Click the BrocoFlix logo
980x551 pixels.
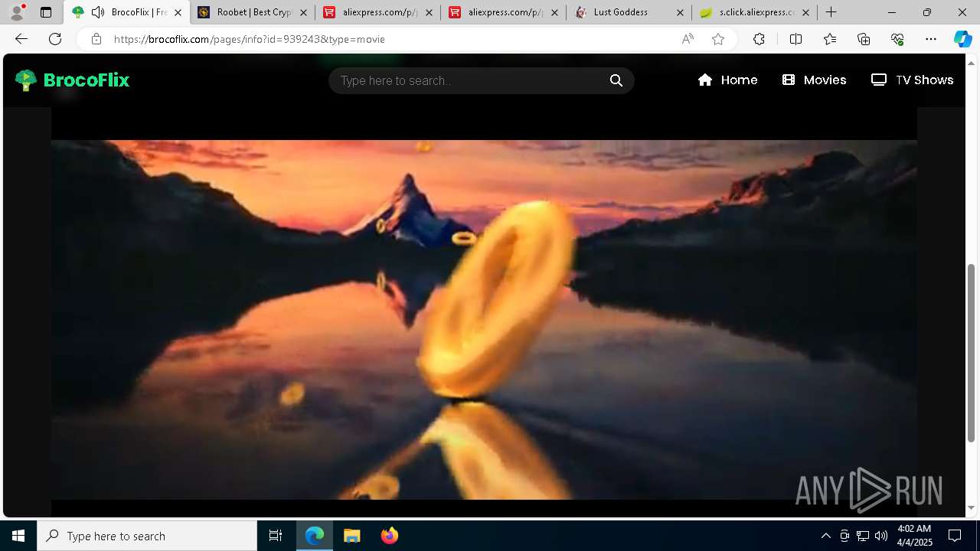(x=72, y=80)
